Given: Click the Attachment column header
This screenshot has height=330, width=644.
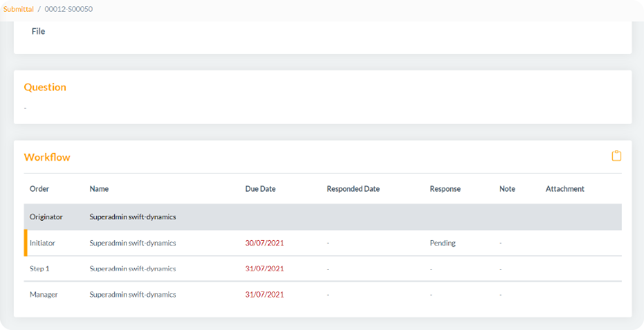Looking at the screenshot, I should (x=565, y=190).
